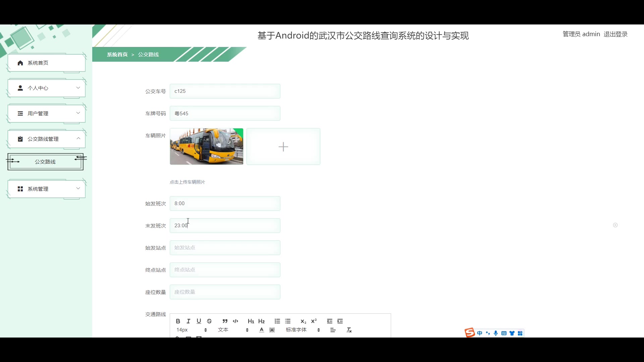This screenshot has height=362, width=644.
Task: Toggle italic formatting in editor
Action: click(x=189, y=321)
